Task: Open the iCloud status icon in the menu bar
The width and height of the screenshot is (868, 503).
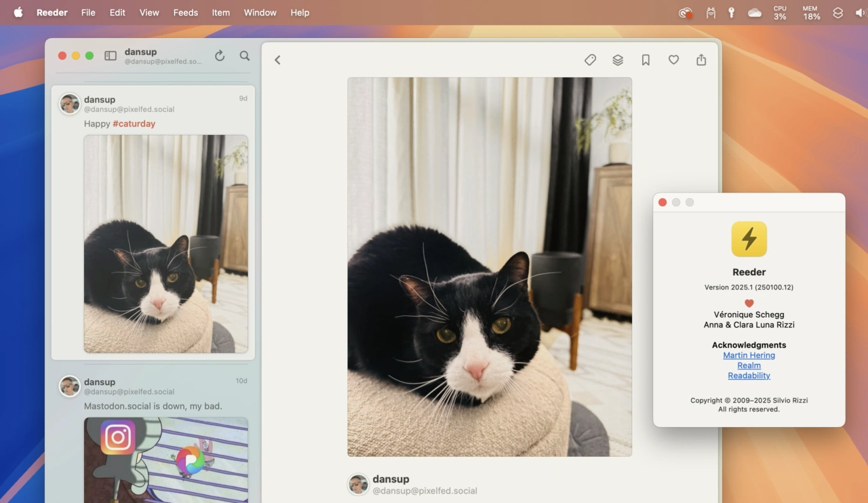Action: tap(755, 13)
